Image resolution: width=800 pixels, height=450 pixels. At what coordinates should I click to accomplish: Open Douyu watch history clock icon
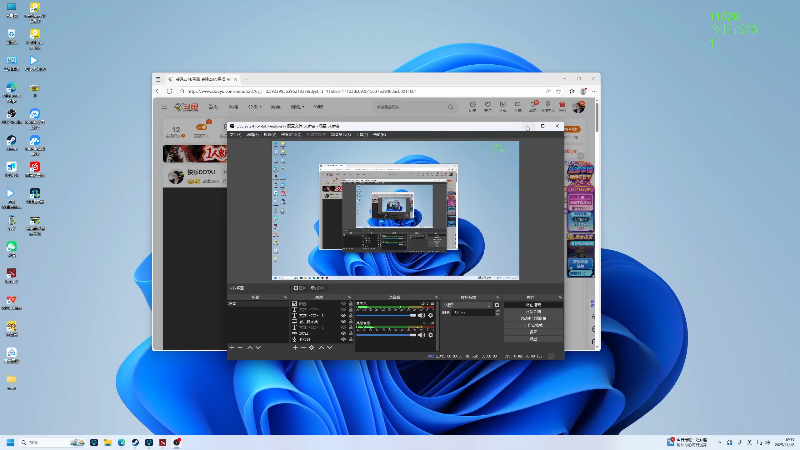click(x=472, y=106)
